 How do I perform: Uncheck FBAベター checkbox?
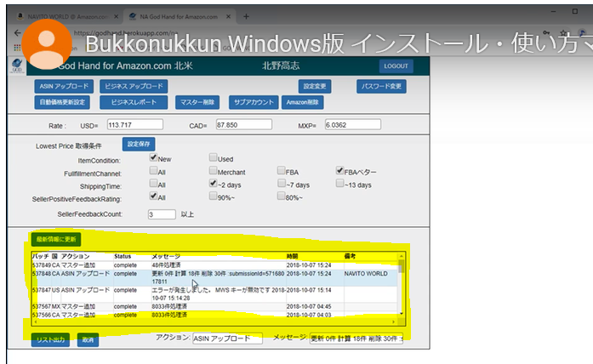click(339, 170)
